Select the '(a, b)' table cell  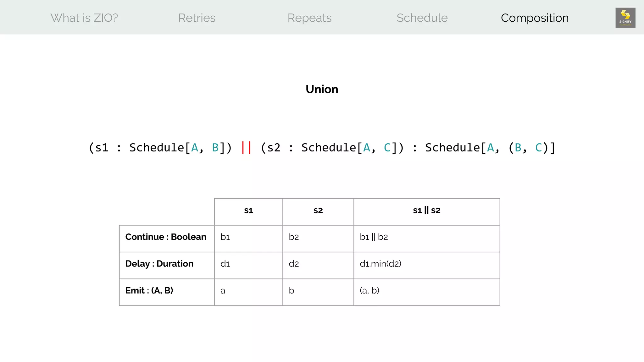tap(427, 292)
